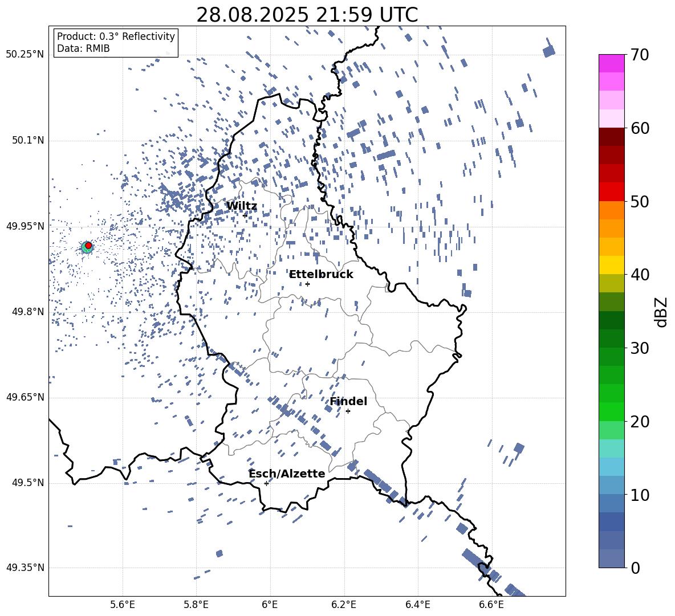Click the Data: RMIB text
This screenshot has height=616, width=675.
pos(83,48)
